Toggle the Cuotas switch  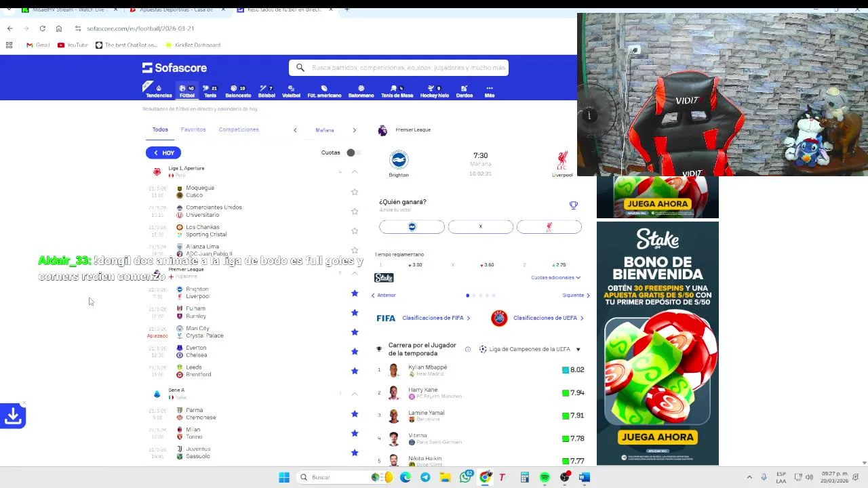[353, 152]
